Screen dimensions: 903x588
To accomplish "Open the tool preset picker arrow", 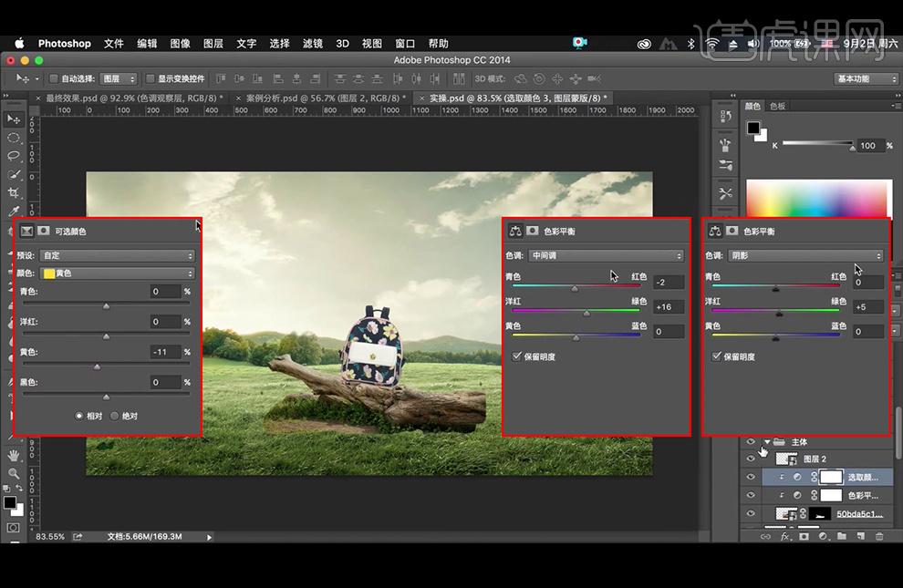I will pyautogui.click(x=37, y=78).
